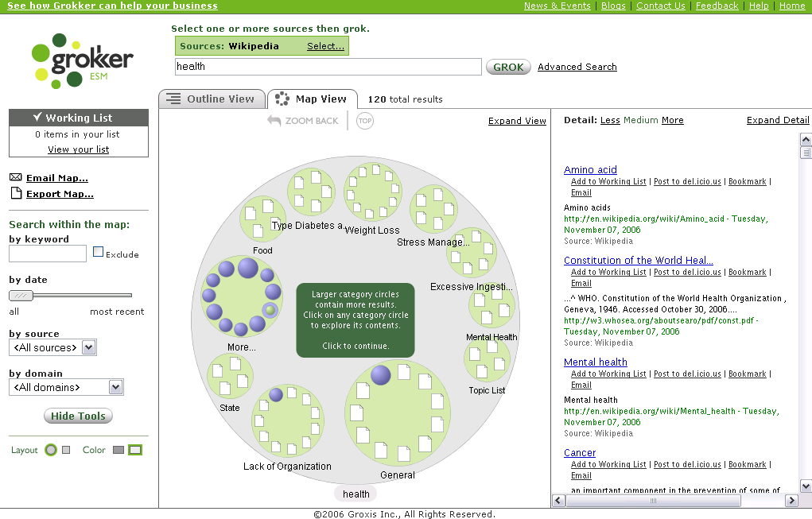812x519 pixels.
Task: Open the by domain dropdown
Action: click(66, 387)
